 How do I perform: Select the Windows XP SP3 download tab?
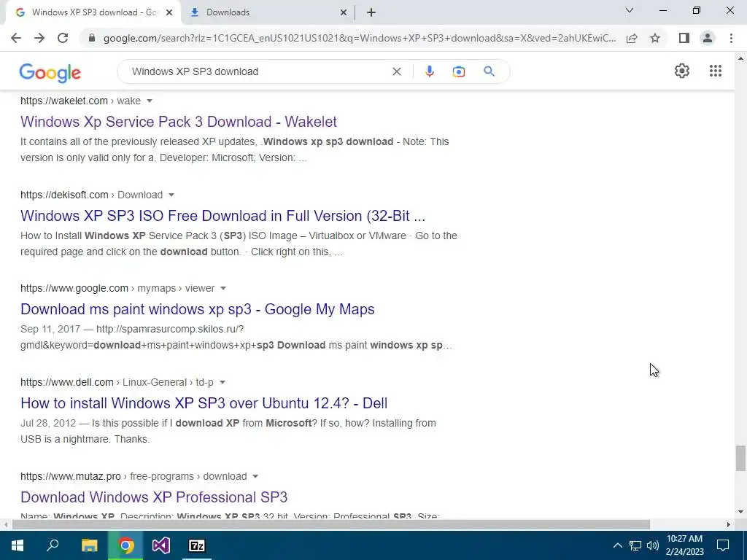93,12
